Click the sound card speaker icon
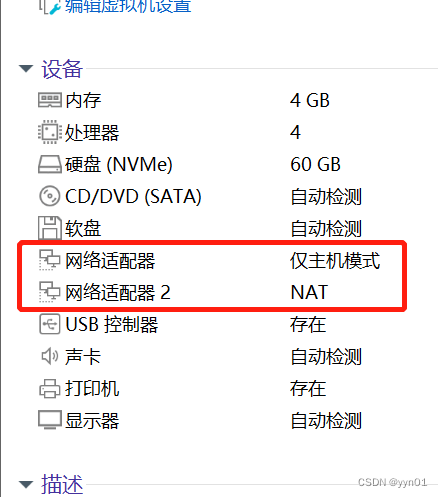443x497 pixels. pyautogui.click(x=50, y=356)
